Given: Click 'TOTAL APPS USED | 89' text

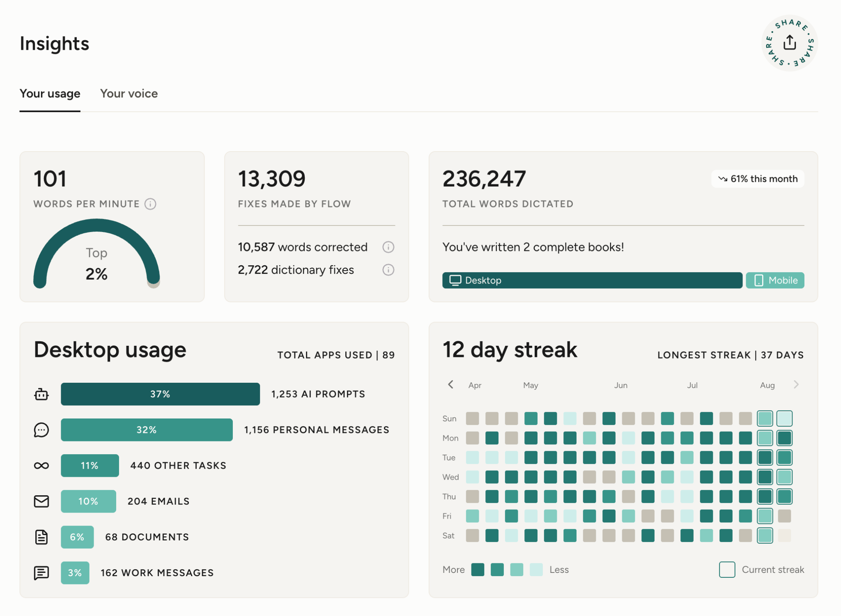Looking at the screenshot, I should click(336, 355).
